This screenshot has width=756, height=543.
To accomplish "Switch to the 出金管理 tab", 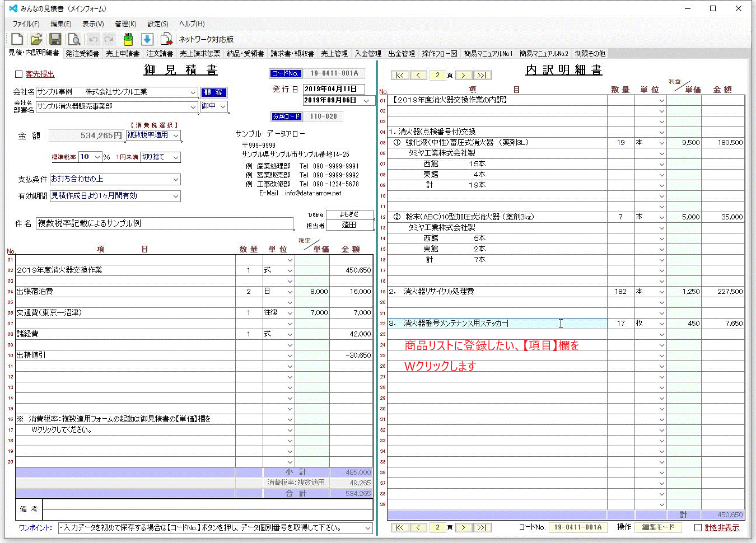I will tap(402, 54).
